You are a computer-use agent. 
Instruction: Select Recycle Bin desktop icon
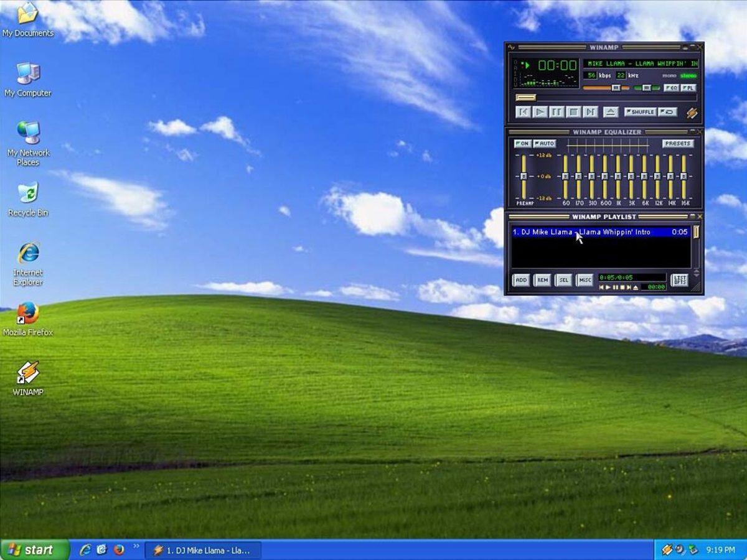click(x=28, y=199)
